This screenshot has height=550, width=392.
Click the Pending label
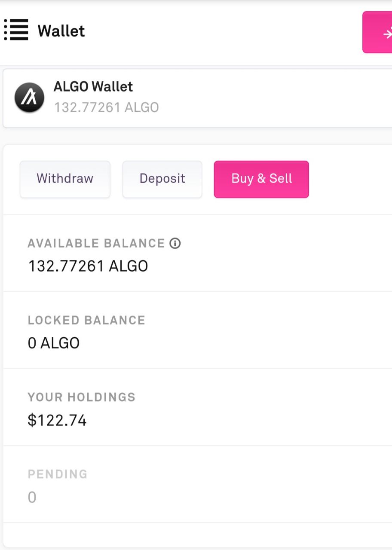point(58,474)
